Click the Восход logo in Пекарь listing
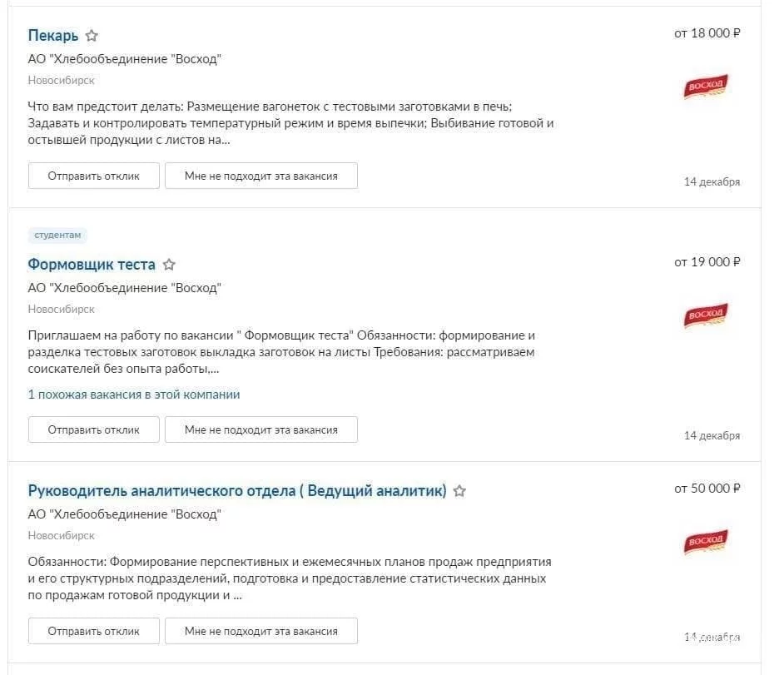The height and width of the screenshot is (675, 784). point(706,87)
